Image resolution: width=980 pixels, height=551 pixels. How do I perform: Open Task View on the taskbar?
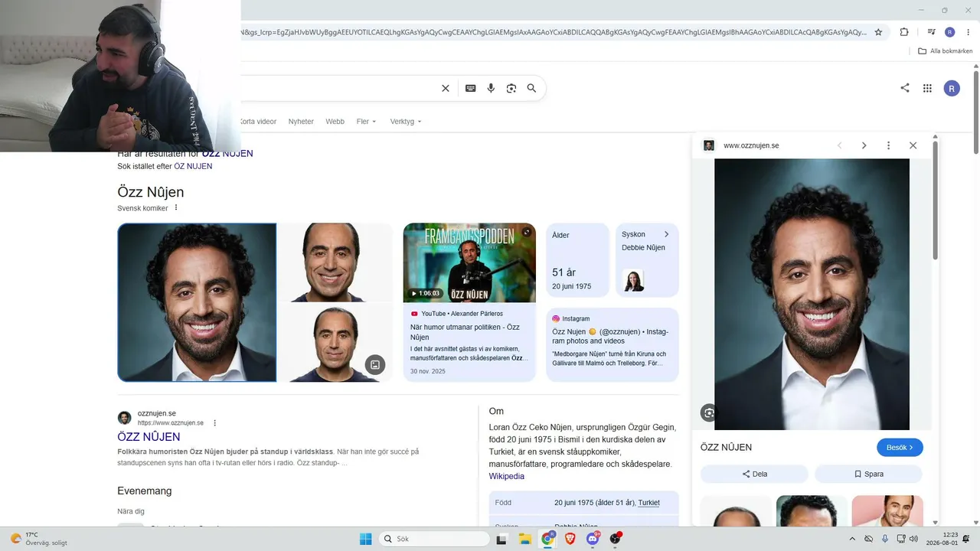[x=501, y=539]
